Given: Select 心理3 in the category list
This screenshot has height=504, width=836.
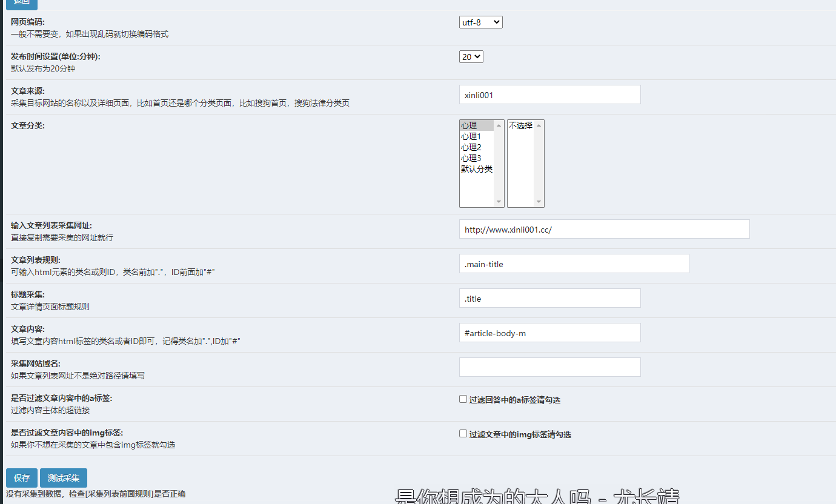Looking at the screenshot, I should (x=476, y=158).
